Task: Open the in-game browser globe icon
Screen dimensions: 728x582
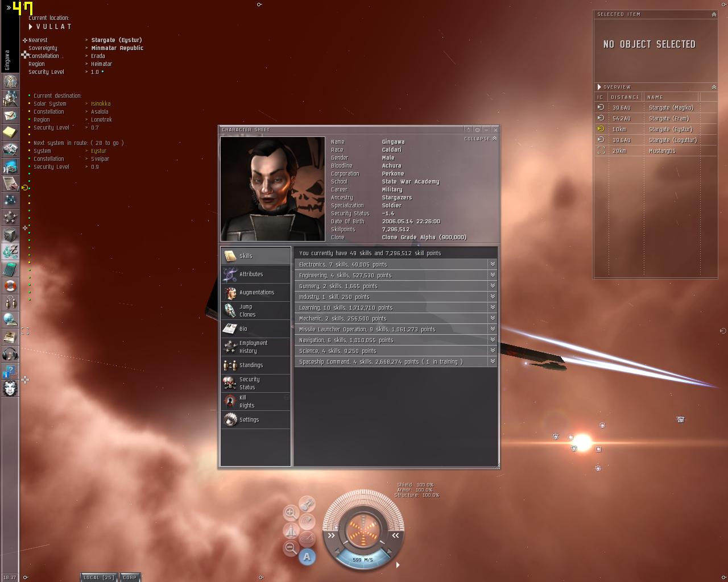Action: point(10,320)
